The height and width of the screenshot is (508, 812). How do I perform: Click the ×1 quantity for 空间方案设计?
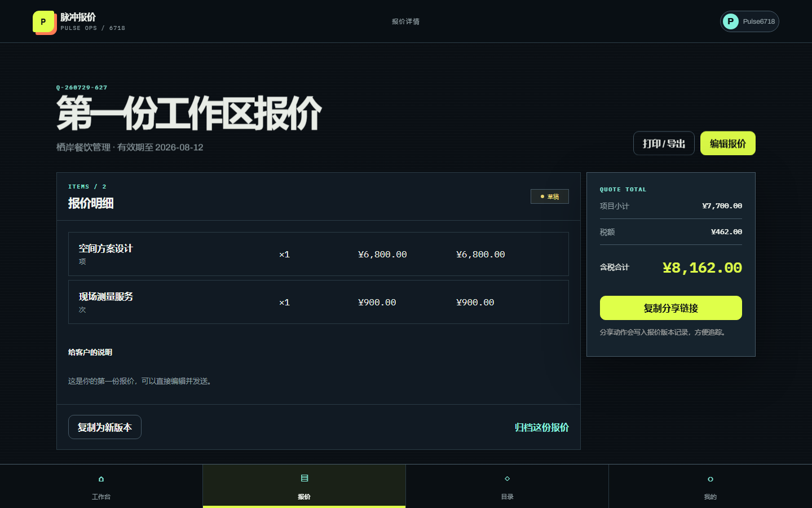click(284, 255)
